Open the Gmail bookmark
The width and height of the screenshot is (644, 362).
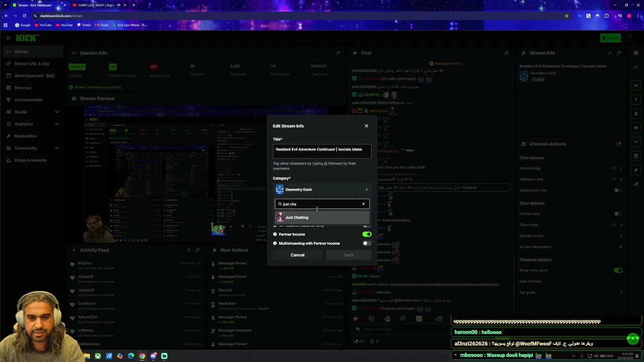click(102, 25)
